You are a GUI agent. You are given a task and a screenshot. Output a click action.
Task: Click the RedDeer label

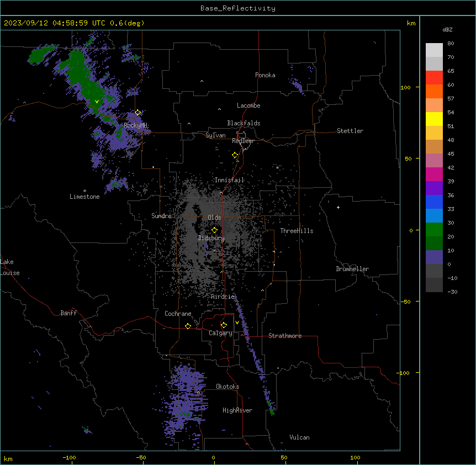(244, 141)
